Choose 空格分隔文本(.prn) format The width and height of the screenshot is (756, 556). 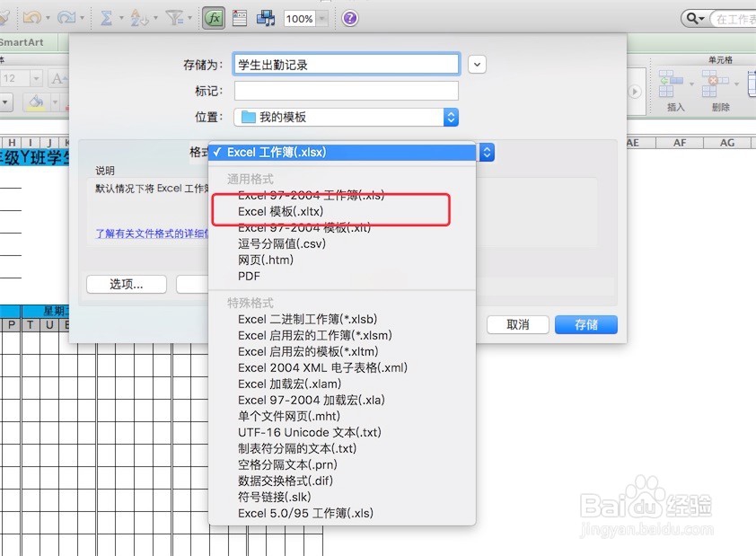(x=342, y=465)
